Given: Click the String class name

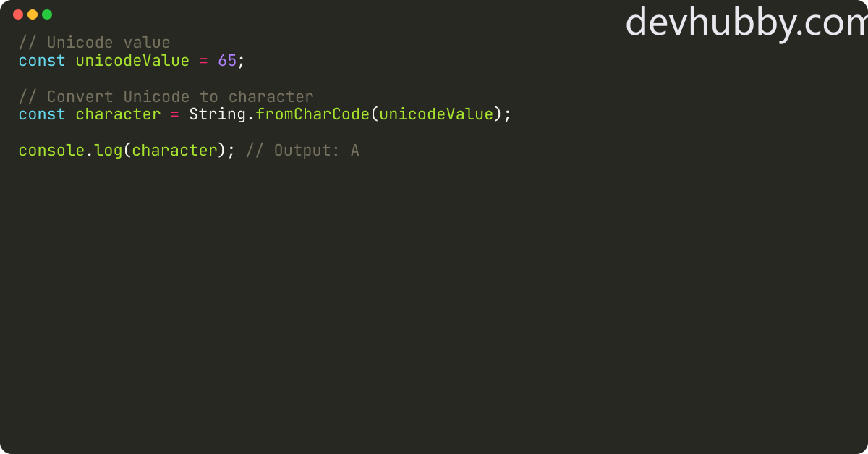Looking at the screenshot, I should [218, 114].
